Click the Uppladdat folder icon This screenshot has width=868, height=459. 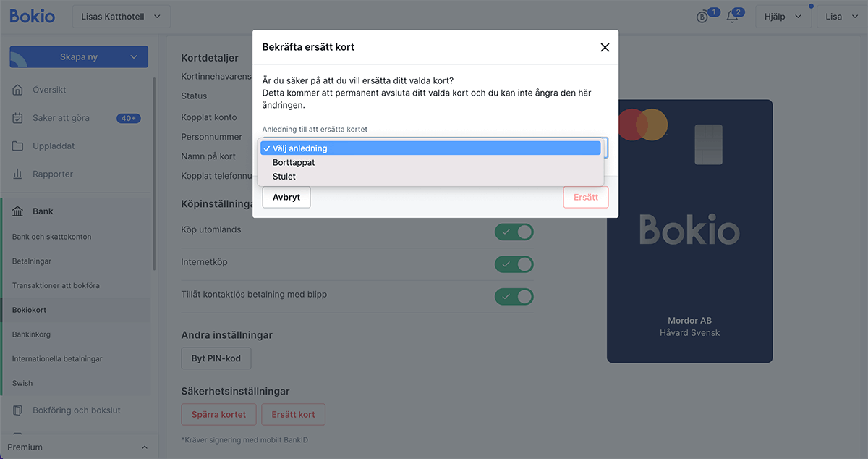pyautogui.click(x=18, y=146)
